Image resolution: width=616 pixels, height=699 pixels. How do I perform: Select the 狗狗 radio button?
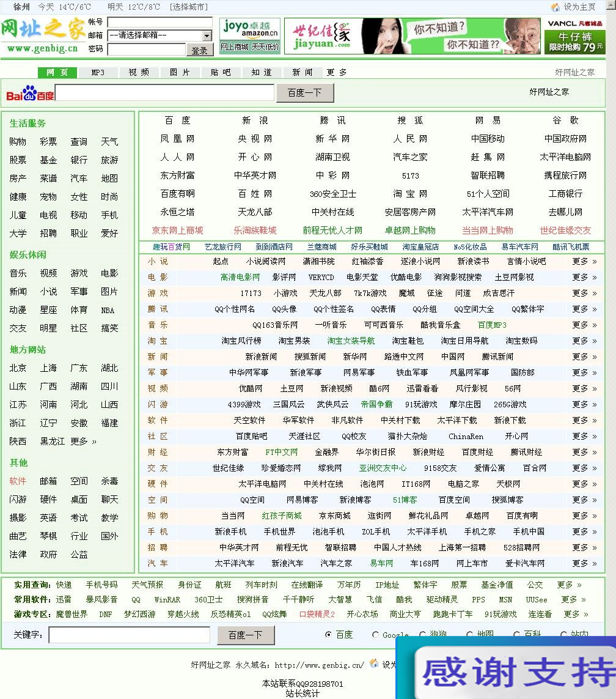pyautogui.click(x=422, y=634)
